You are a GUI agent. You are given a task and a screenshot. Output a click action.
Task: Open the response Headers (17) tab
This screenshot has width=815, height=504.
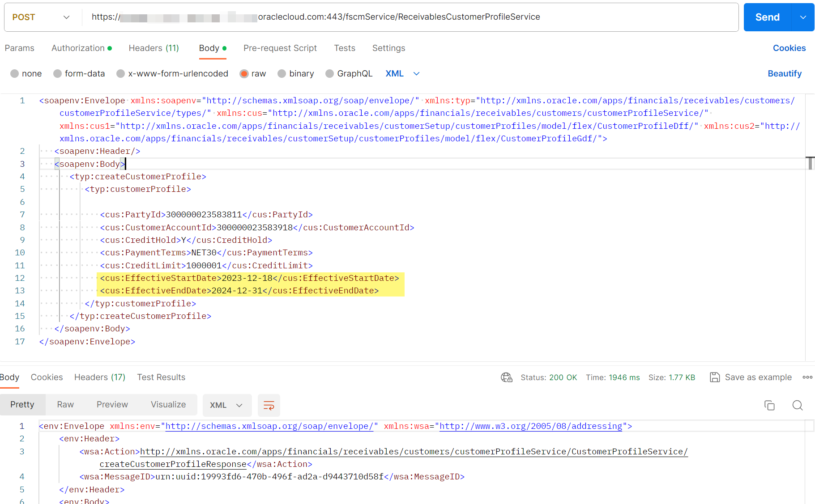[100, 377]
